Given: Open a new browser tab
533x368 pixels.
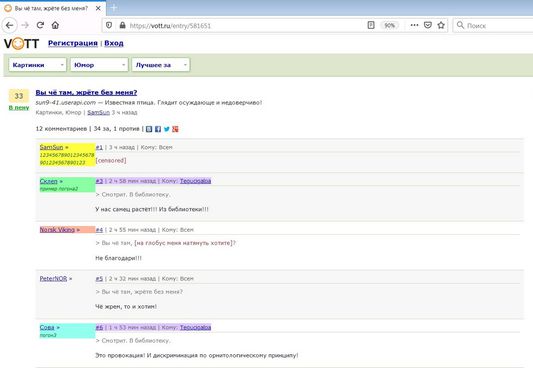Looking at the screenshot, I should pos(114,8).
